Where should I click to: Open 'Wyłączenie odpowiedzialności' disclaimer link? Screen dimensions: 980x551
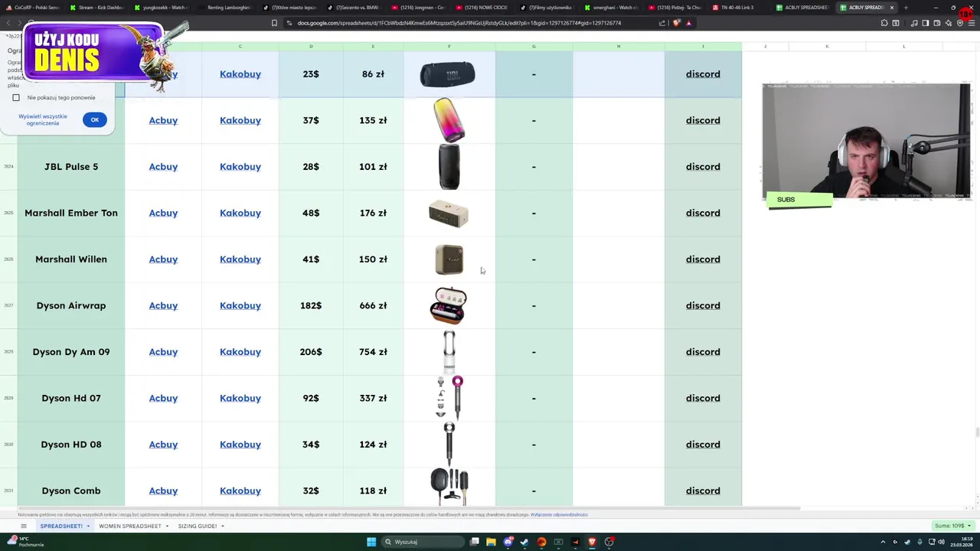[559, 515]
